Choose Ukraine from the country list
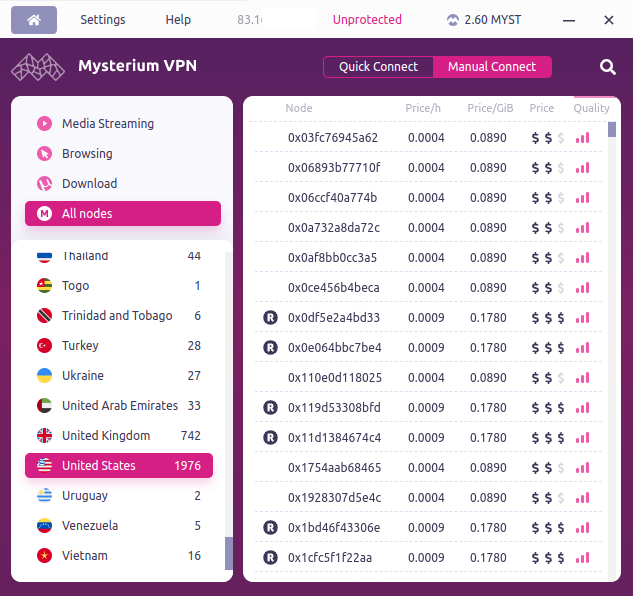The width and height of the screenshot is (633, 596). [x=83, y=376]
